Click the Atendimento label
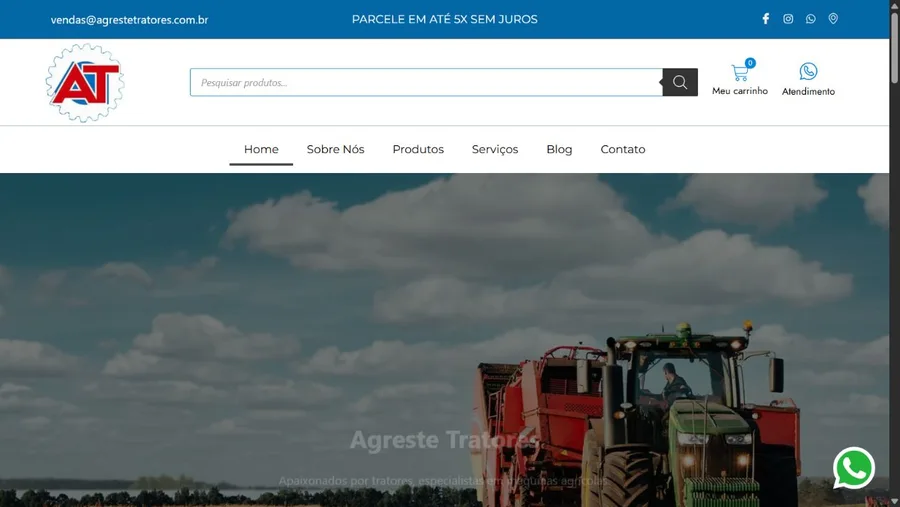Viewport: 900px width, 507px height. tap(808, 91)
